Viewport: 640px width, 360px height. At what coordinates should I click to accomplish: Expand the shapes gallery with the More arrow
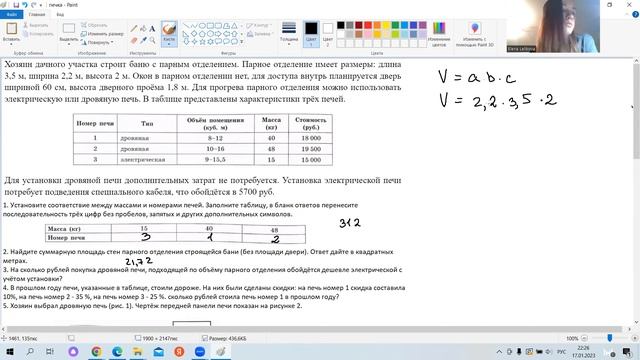pyautogui.click(x=242, y=42)
